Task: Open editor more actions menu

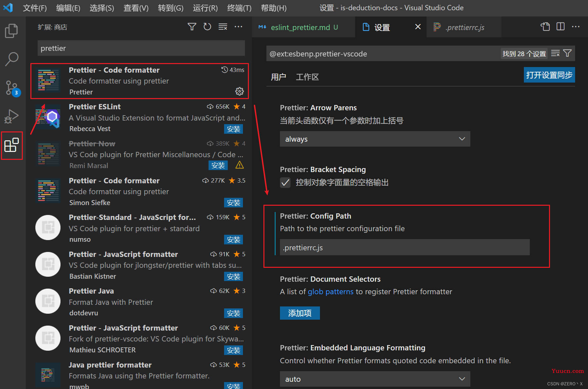Action: coord(576,27)
